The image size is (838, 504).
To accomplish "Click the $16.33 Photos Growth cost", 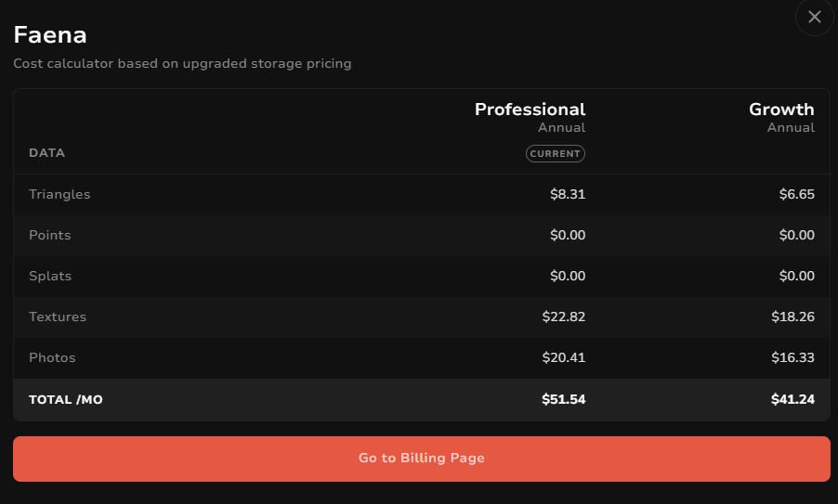I will (793, 357).
